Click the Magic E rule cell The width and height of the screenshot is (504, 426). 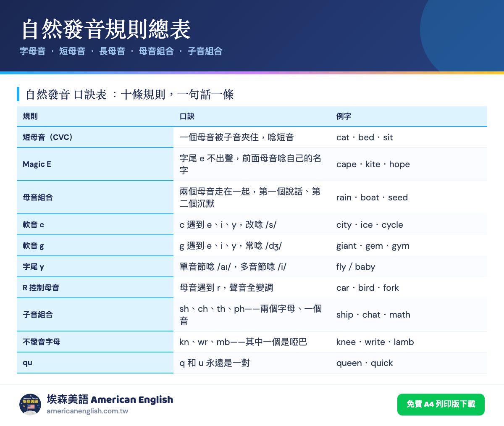click(x=95, y=164)
